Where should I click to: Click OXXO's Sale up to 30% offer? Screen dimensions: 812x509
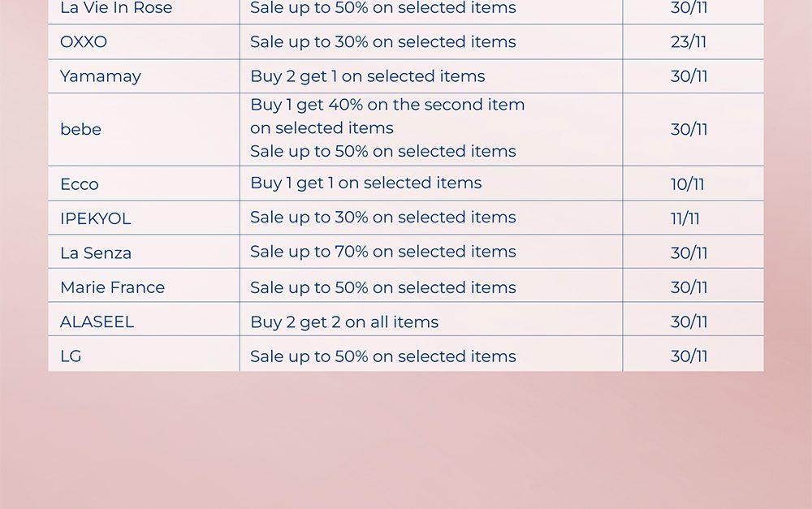pyautogui.click(x=382, y=42)
